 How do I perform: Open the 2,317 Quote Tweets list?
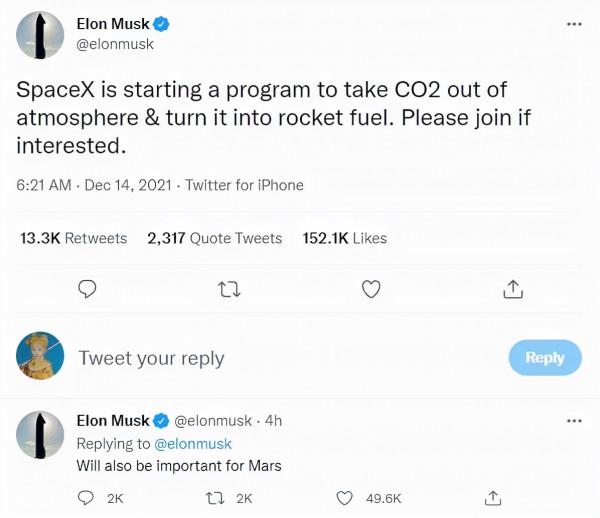click(x=214, y=238)
